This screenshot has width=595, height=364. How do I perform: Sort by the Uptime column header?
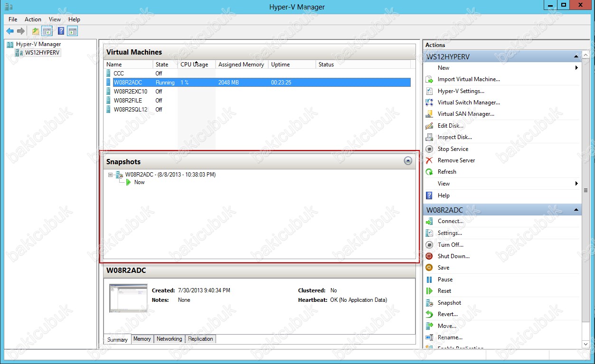(x=292, y=65)
